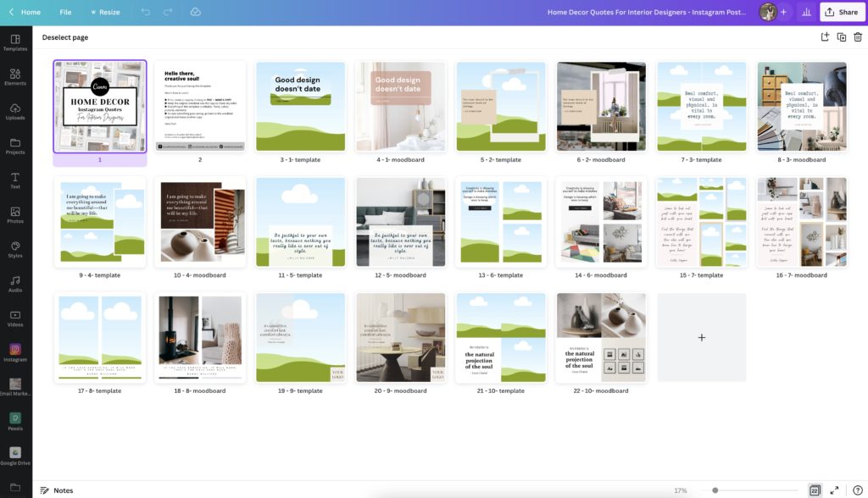Click the Add page icon at top right
The image size is (868, 498).
coord(825,37)
